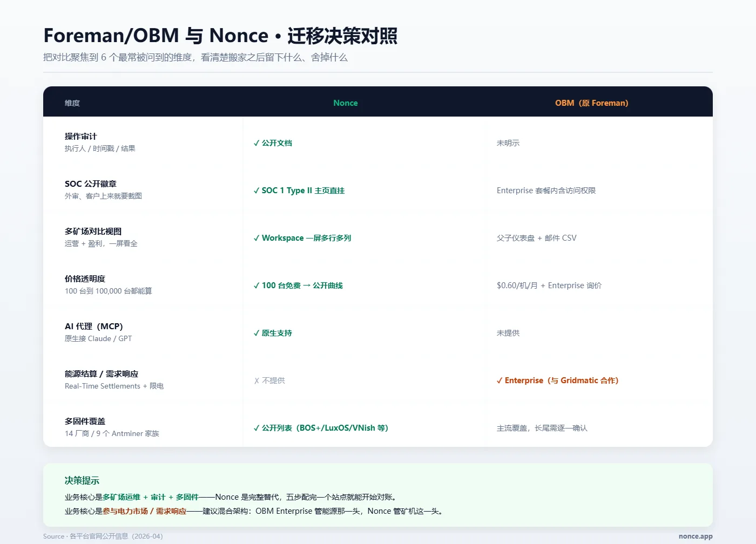Click the 'OBM（原 Foreman）' column header
756x544 pixels.
[x=592, y=103]
